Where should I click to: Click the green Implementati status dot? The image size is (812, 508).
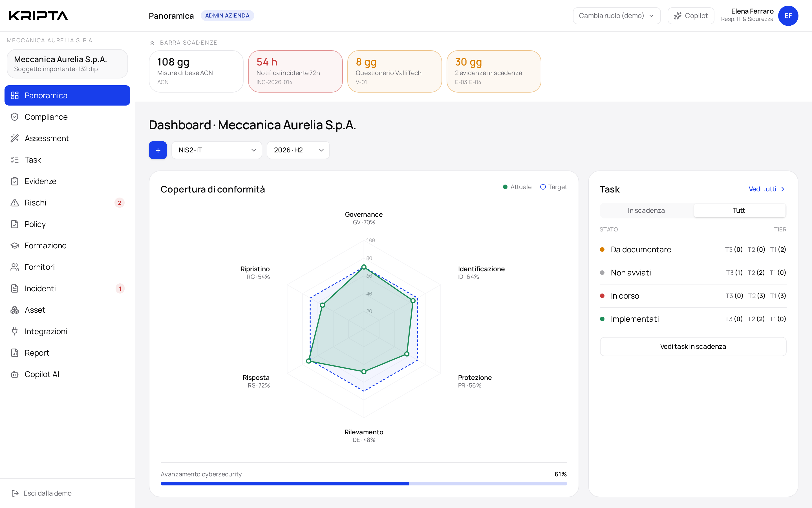(602, 319)
